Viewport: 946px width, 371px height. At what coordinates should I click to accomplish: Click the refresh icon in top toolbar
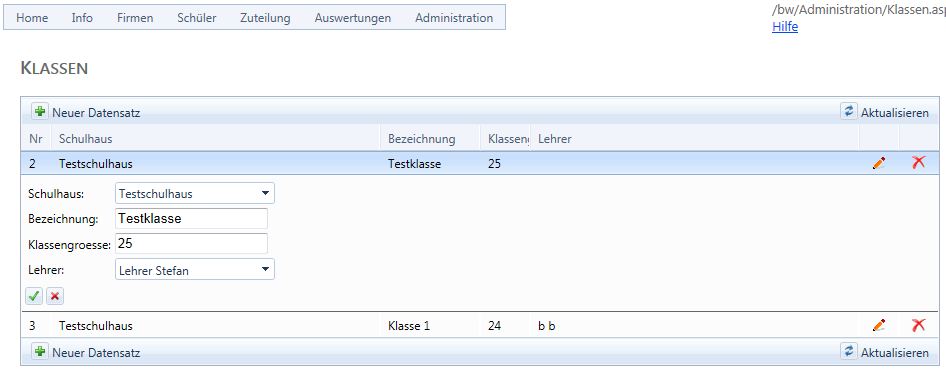849,112
